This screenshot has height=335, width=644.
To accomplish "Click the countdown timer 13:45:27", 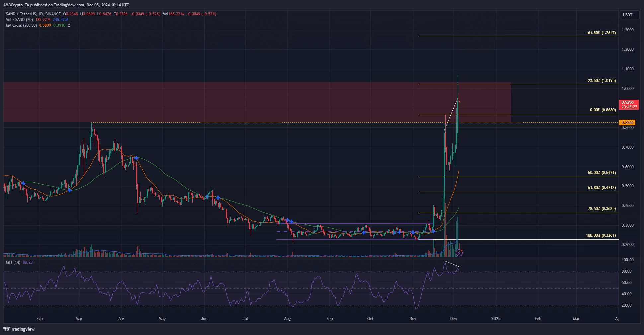I will (x=629, y=107).
